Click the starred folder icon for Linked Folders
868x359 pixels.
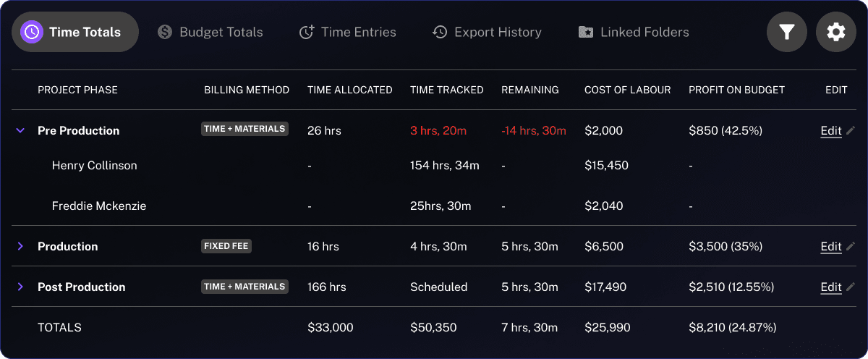586,32
